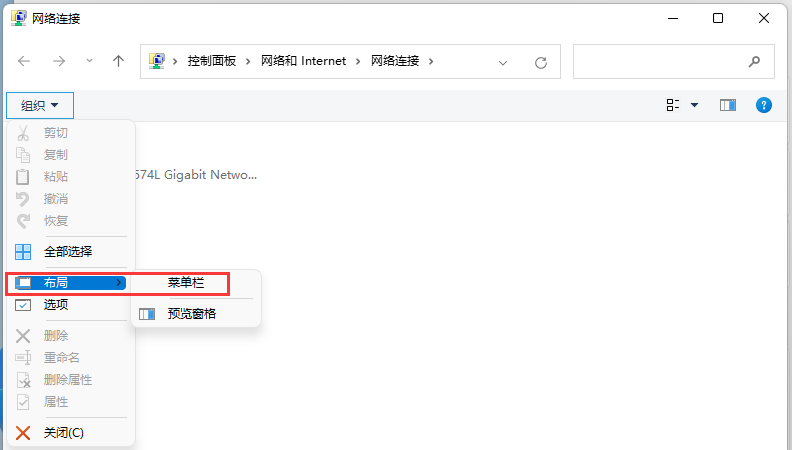Click the remove properties page icon

pos(24,380)
